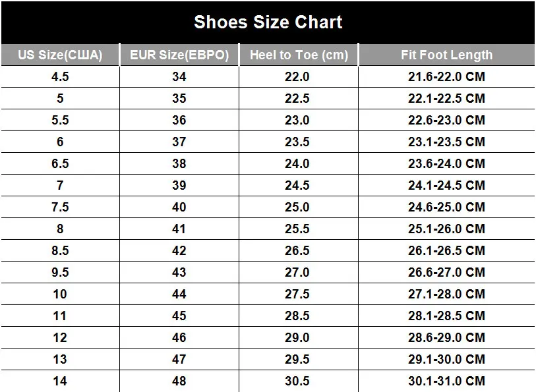Click the Fit Foot Length header
Viewport: 536px width, 392px height.
(446, 55)
